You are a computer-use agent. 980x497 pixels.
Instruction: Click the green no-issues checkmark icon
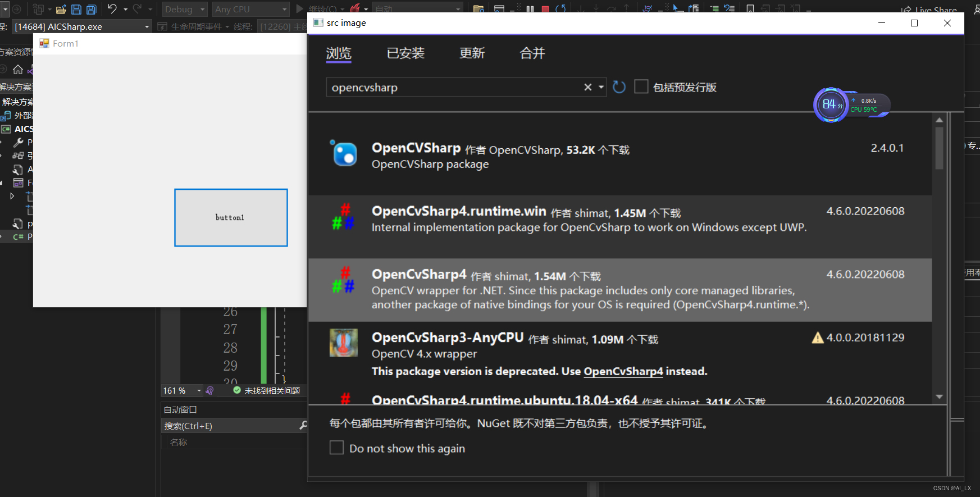point(237,390)
